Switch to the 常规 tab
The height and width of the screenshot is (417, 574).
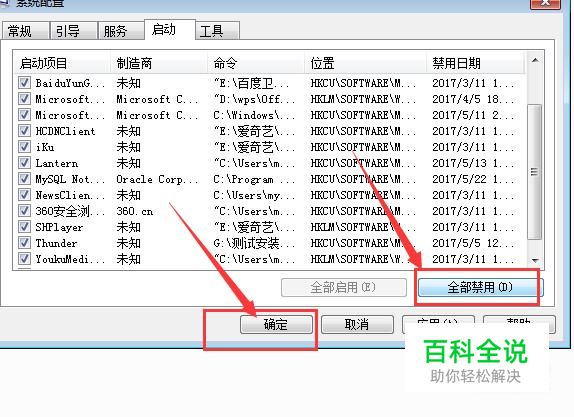coord(26,31)
